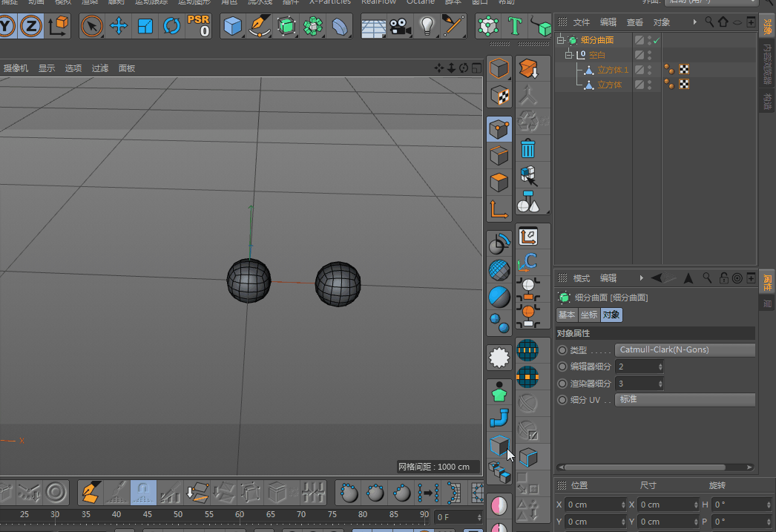Open the 过滤 viewport menu
The height and width of the screenshot is (532, 776).
[100, 68]
